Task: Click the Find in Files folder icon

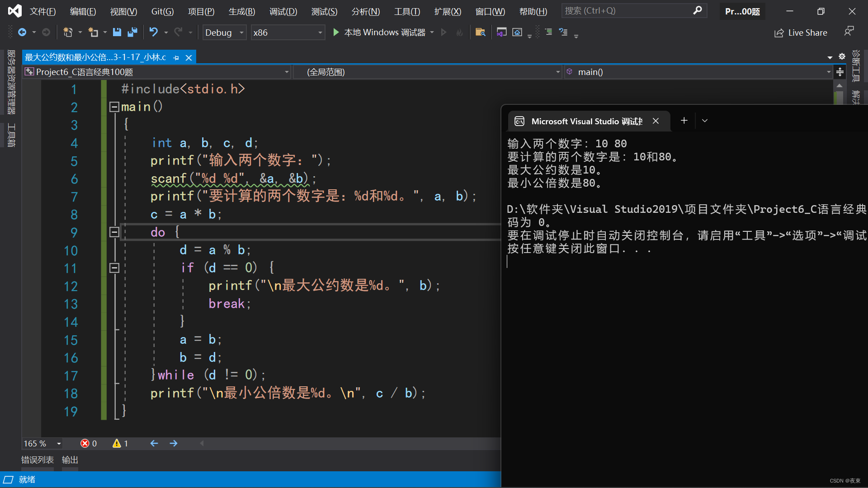Action: coord(480,32)
